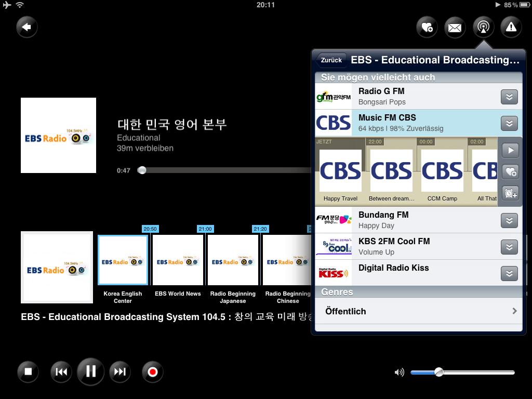The width and height of the screenshot is (532, 399).
Task: Click the large EBS Radio album art
Action: 58,136
